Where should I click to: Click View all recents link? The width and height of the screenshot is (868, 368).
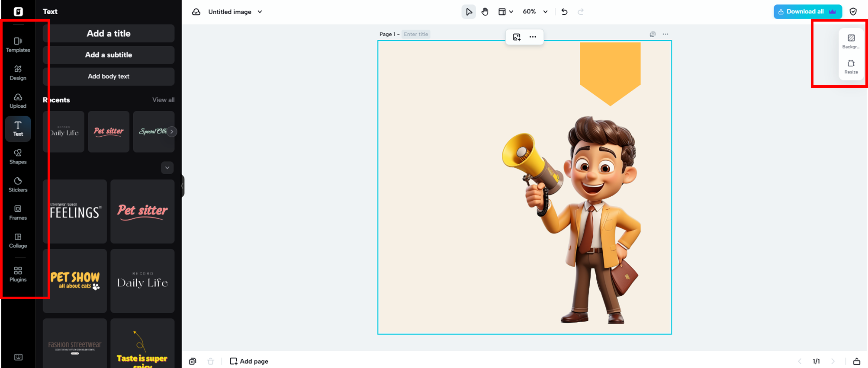click(x=163, y=100)
